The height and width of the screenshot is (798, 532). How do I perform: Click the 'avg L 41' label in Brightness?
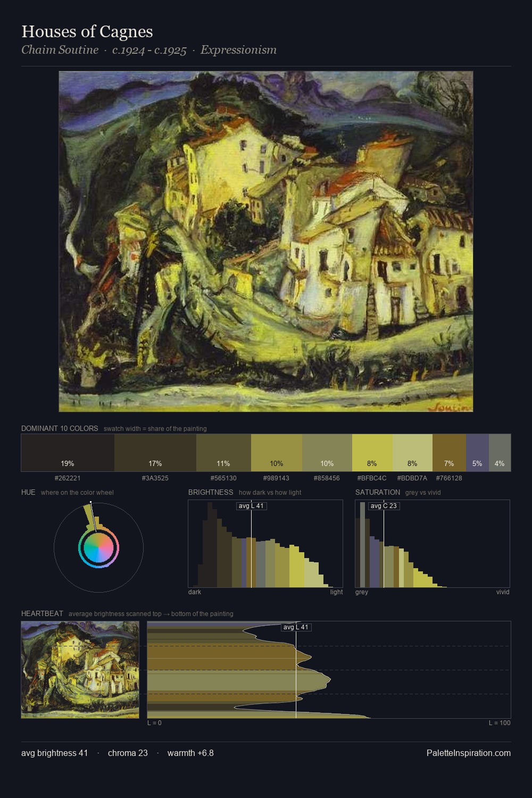251,506
